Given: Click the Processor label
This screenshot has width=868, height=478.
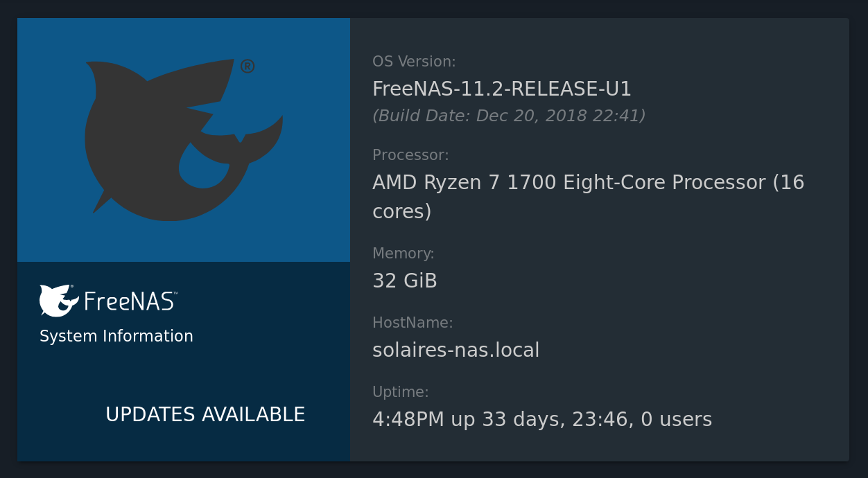Looking at the screenshot, I should (410, 155).
